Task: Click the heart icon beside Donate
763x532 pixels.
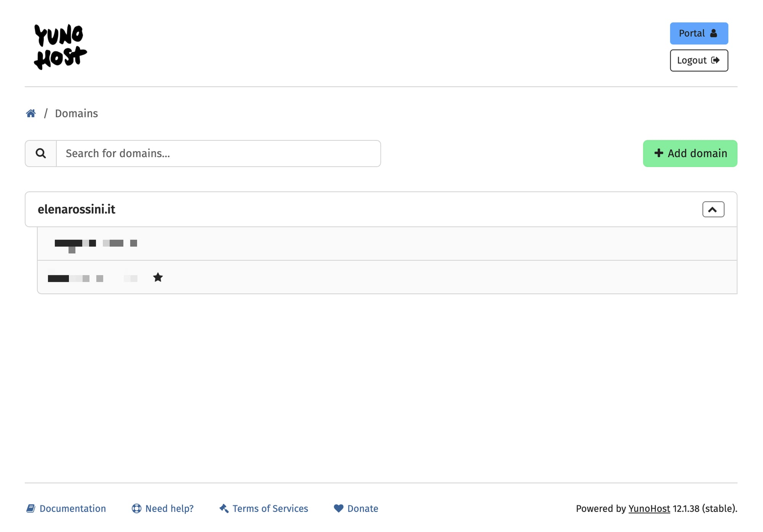Action: point(338,508)
